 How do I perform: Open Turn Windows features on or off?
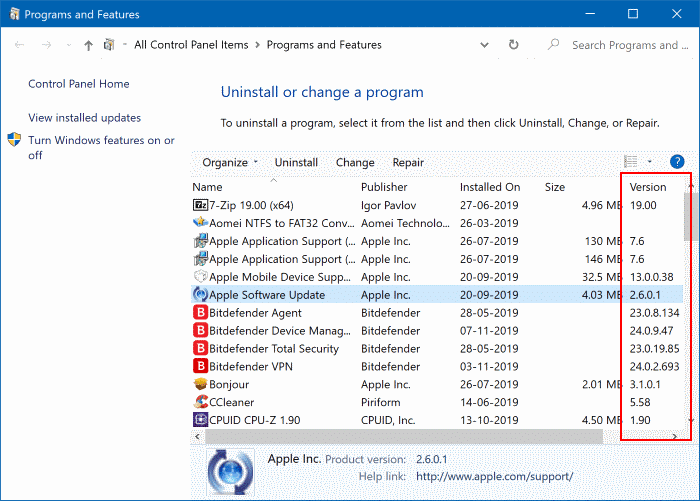click(101, 147)
